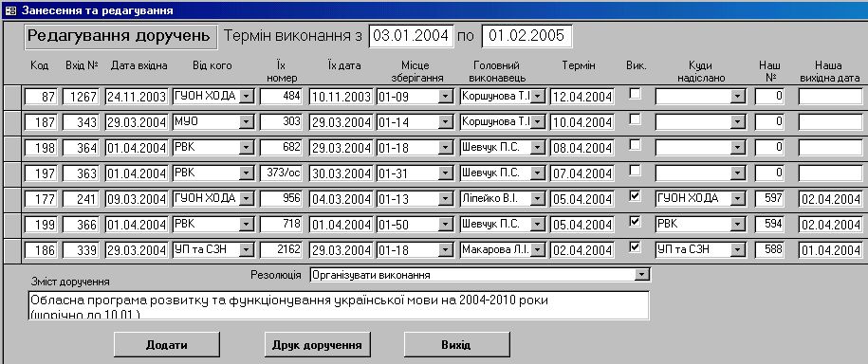Open the executor dropdown Макарова Л.І.
This screenshot has height=364, width=868.
538,249
